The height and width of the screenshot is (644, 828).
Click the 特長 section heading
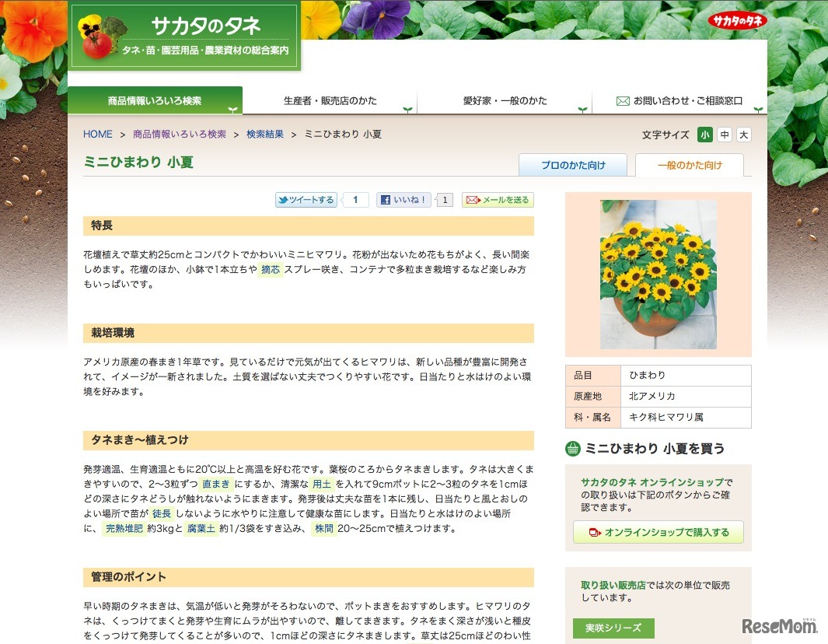[x=309, y=226]
